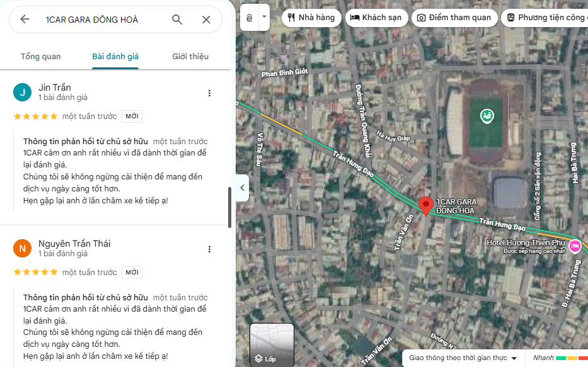Open options menu for Nguyên Trần Thái review

click(x=209, y=249)
